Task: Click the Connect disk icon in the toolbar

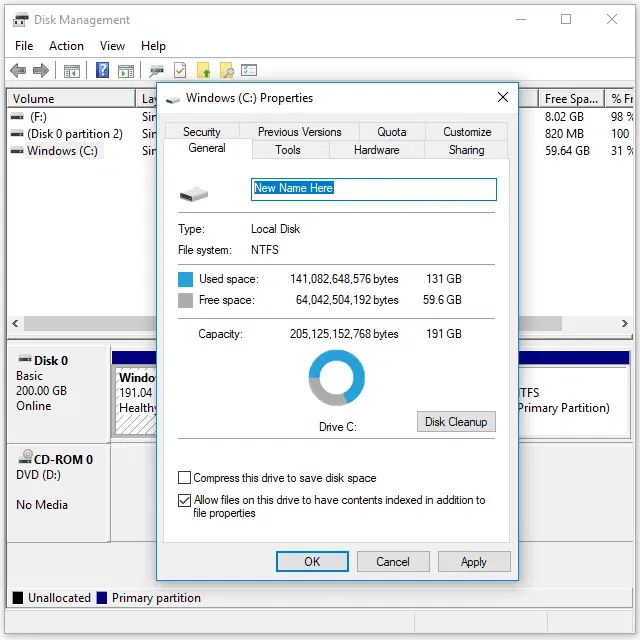Action: pos(156,70)
